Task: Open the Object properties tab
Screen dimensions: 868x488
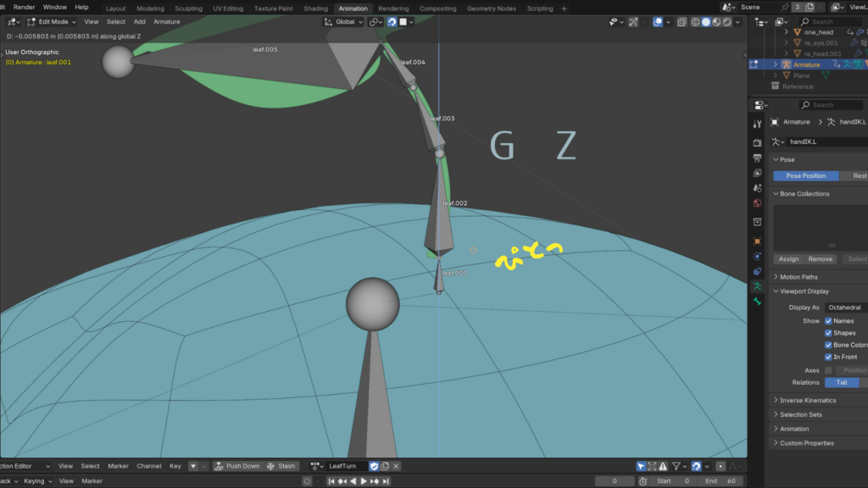Action: (757, 241)
